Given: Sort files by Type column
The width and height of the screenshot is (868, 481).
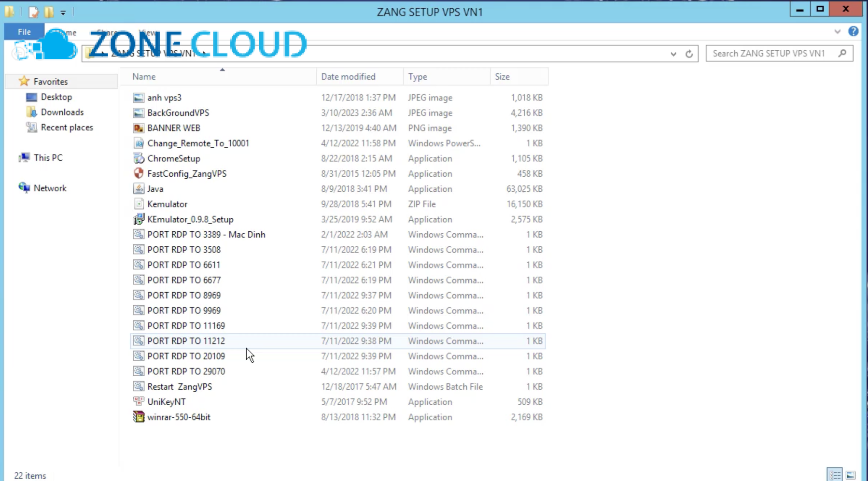Looking at the screenshot, I should (x=418, y=77).
